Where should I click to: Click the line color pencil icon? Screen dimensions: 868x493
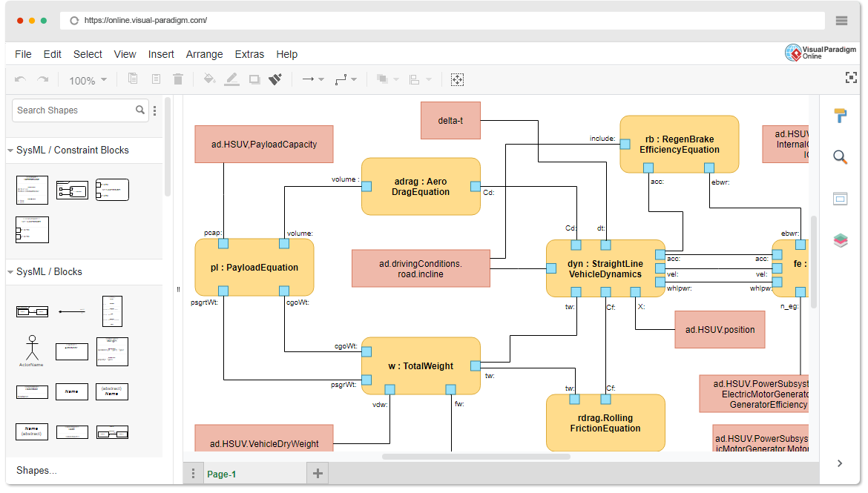pos(231,79)
